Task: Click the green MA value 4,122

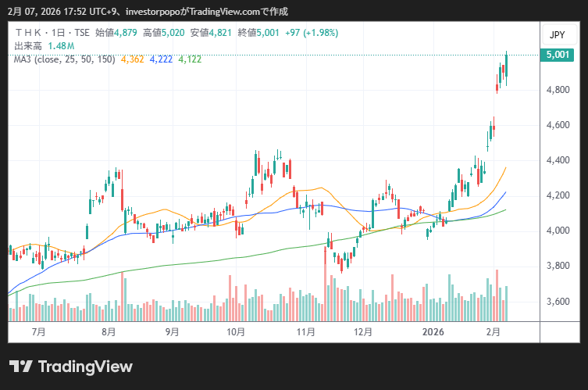Action: pyautogui.click(x=190, y=59)
